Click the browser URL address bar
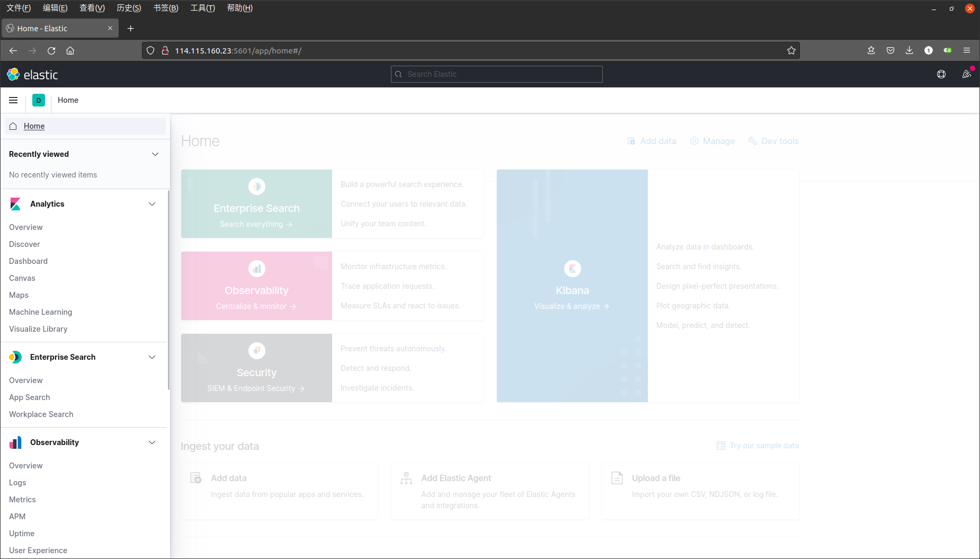This screenshot has width=980, height=559. 470,50
